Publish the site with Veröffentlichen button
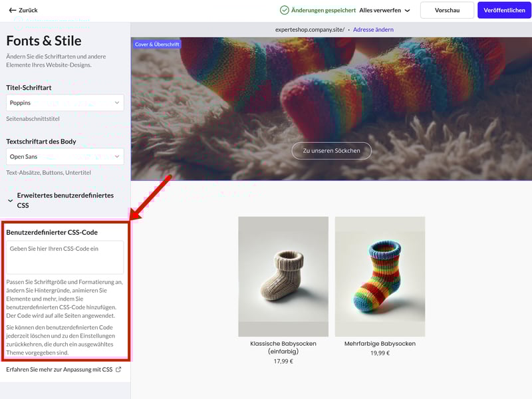532x399 pixels. click(x=503, y=10)
